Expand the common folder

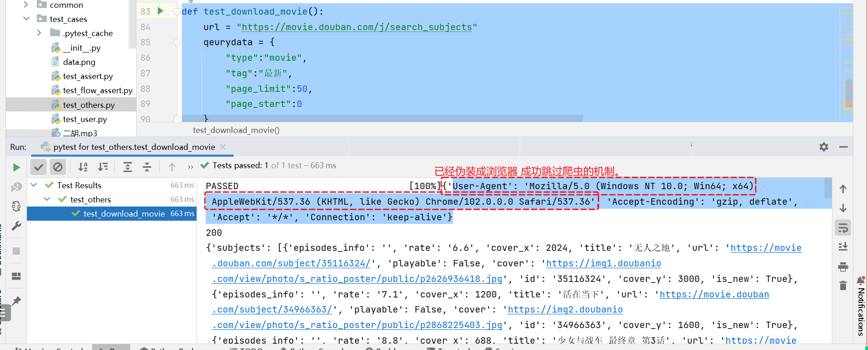(x=26, y=5)
